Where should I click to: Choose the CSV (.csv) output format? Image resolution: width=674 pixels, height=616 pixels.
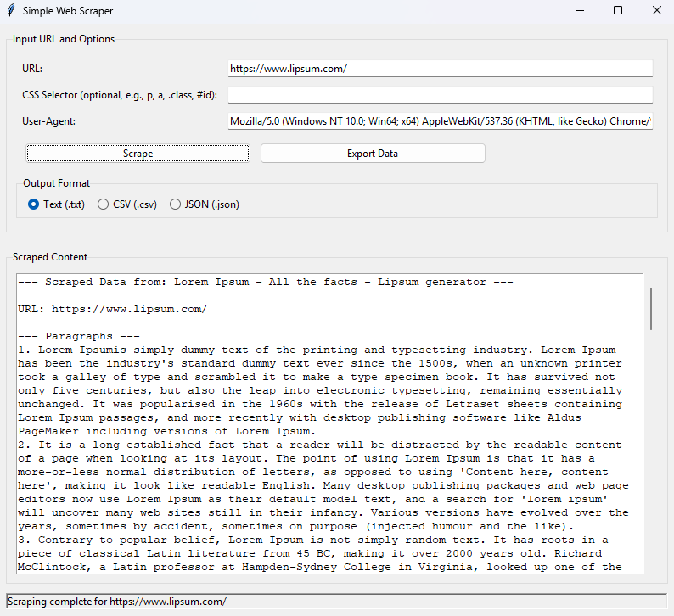coord(103,204)
